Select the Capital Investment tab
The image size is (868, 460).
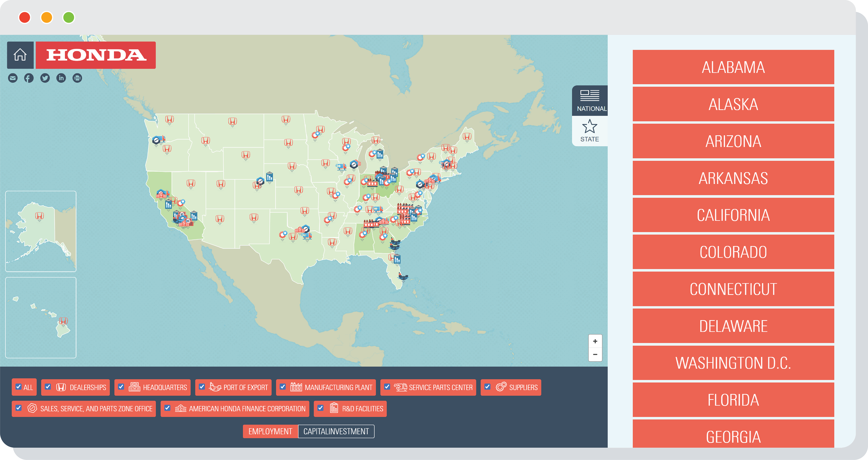336,431
